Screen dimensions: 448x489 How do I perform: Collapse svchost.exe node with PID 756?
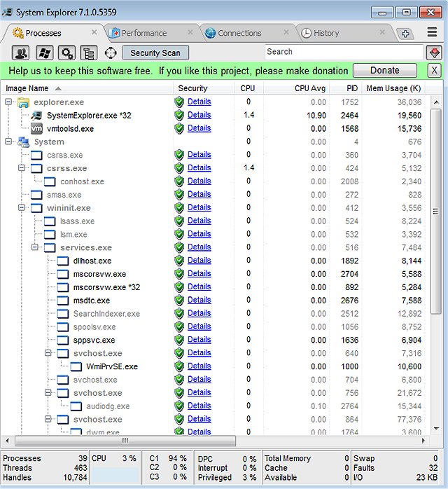(48, 392)
